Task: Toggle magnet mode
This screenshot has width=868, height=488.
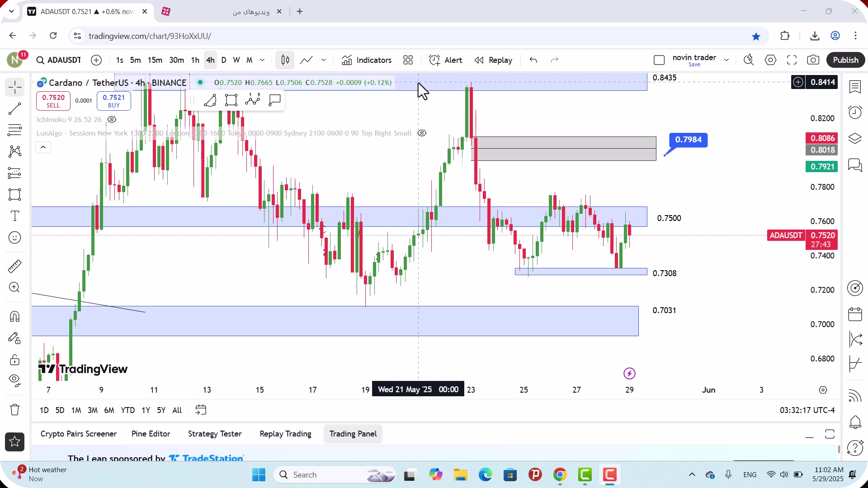Action: [x=15, y=316]
